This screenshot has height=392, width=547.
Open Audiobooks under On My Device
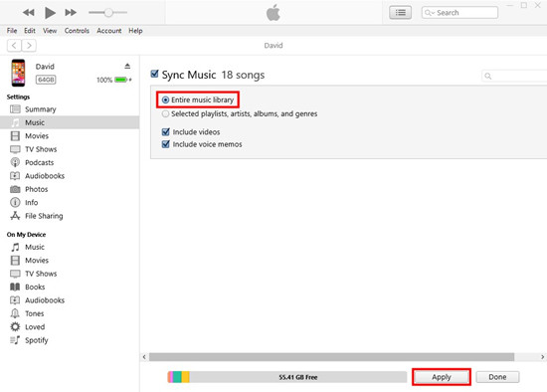click(70, 300)
